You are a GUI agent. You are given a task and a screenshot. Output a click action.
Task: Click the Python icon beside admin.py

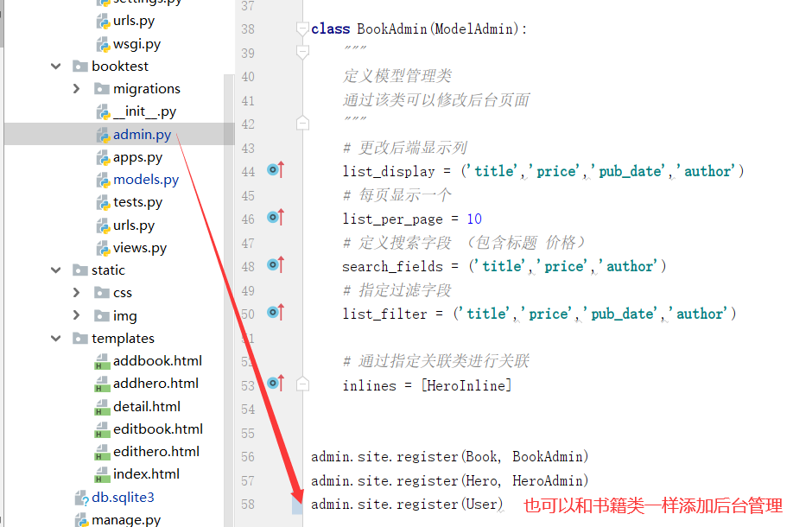point(103,135)
